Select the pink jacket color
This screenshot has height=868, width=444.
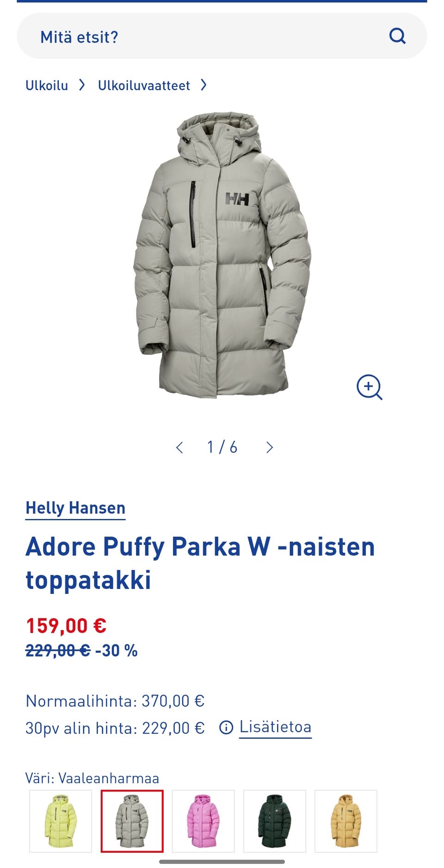[x=203, y=821]
